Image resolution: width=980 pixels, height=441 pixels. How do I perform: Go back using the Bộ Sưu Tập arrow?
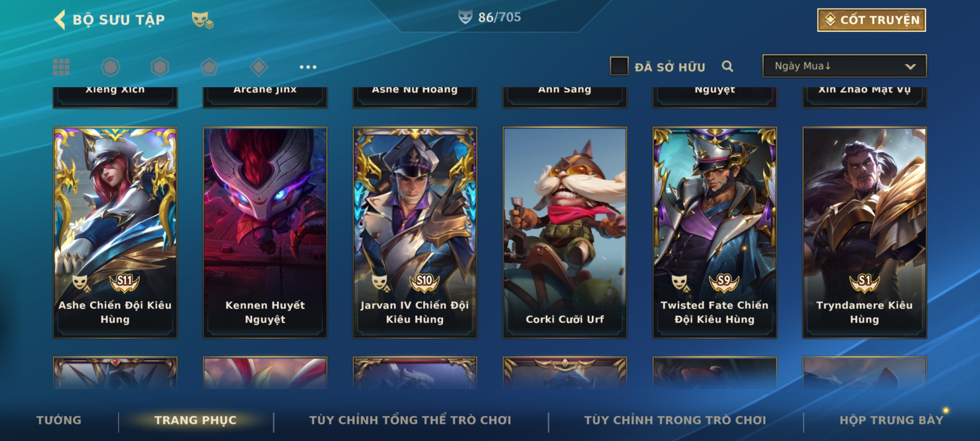point(60,20)
